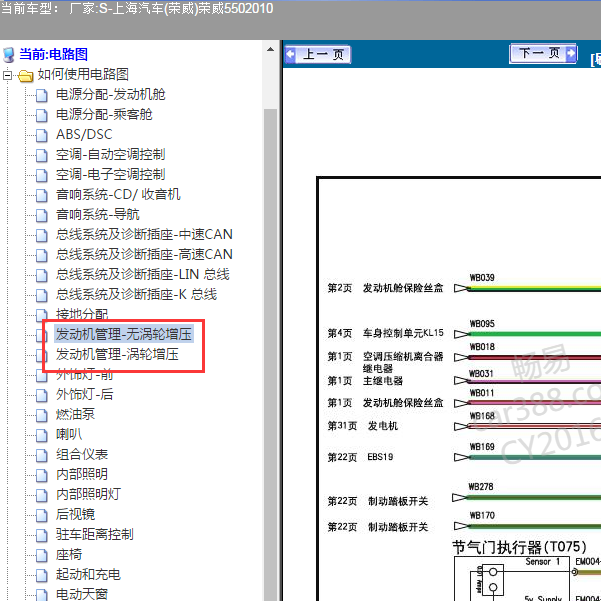Click the 当前:电路图 computer icon
Viewport: 601px width, 601px height.
coord(8,55)
